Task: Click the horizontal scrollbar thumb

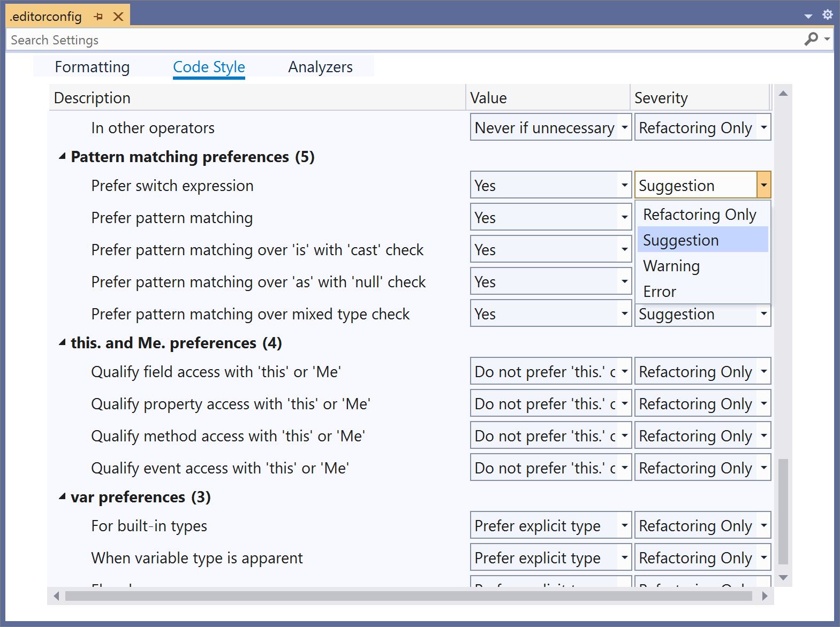Action: pyautogui.click(x=408, y=595)
